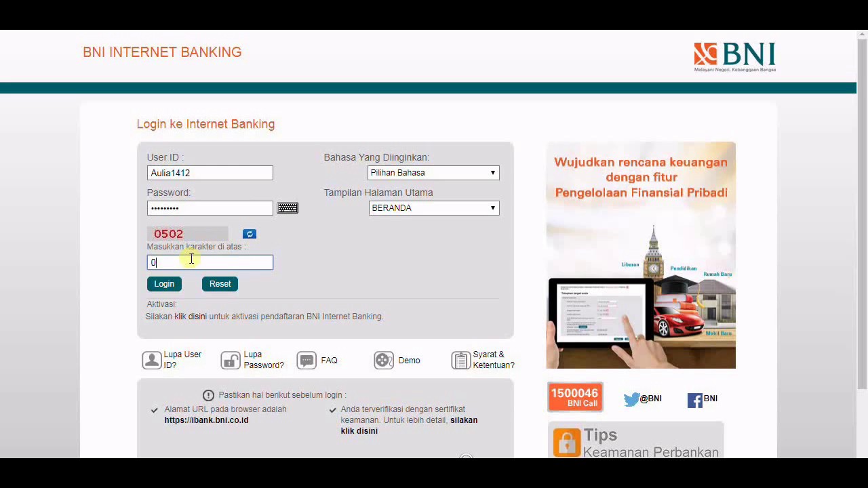The image size is (868, 488).
Task: Click the Reset button
Action: point(220,284)
